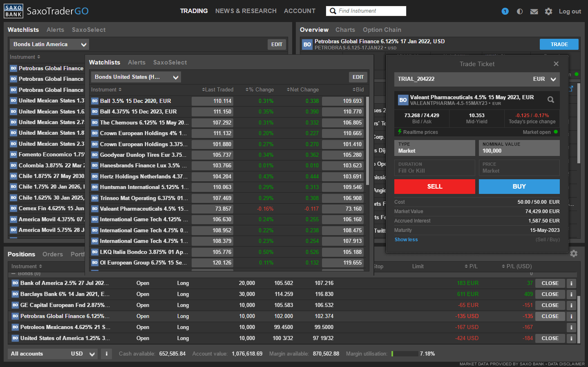Sort positions by P/L (USD) column
588x367 pixels.
517,267
